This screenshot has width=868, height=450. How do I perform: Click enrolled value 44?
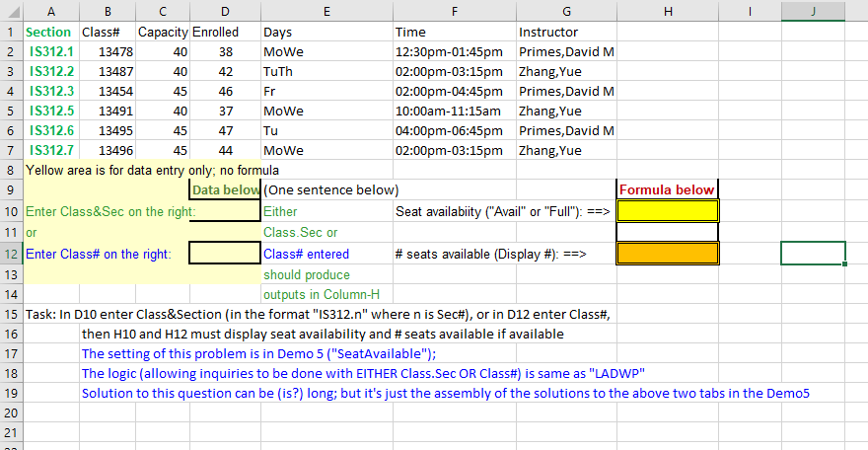point(225,150)
